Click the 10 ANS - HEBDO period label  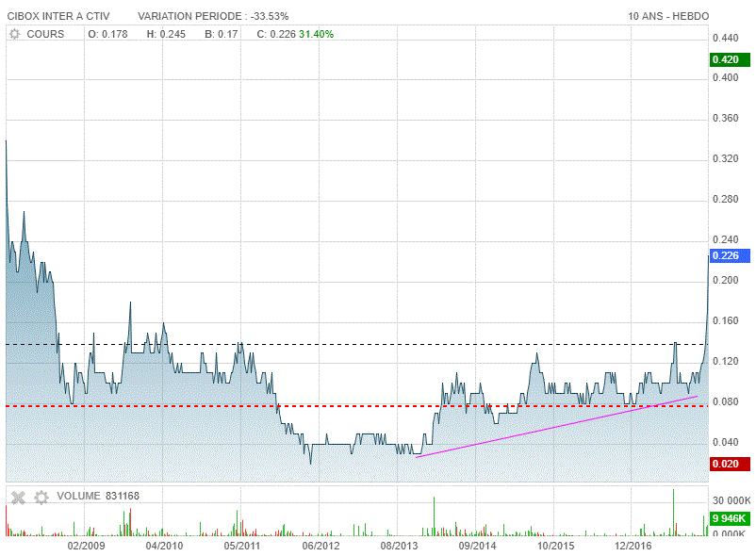668,16
